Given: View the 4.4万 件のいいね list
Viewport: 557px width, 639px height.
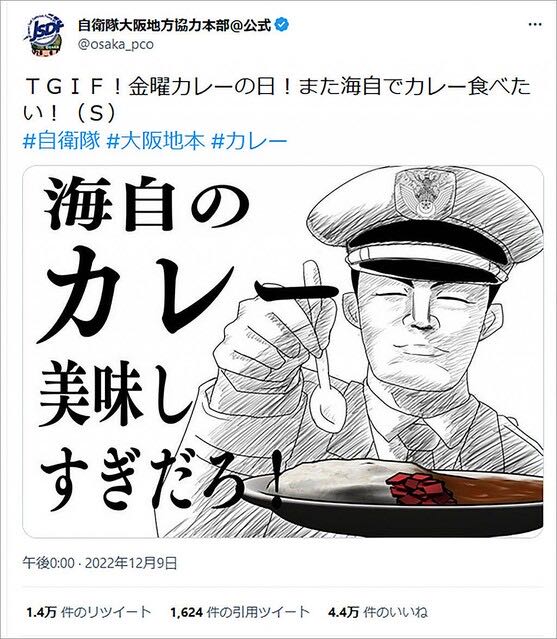Looking at the screenshot, I should (378, 612).
